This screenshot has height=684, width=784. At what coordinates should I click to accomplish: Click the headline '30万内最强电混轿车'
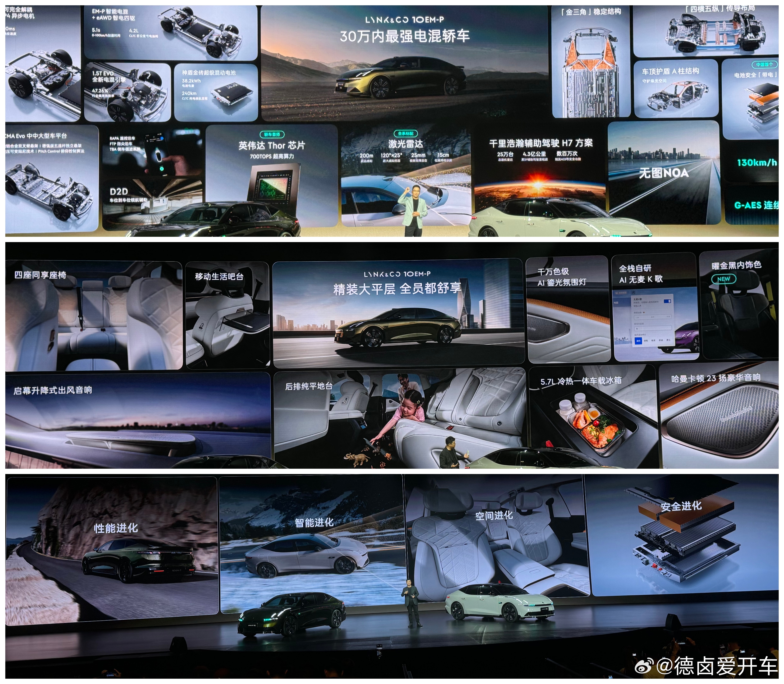[405, 37]
